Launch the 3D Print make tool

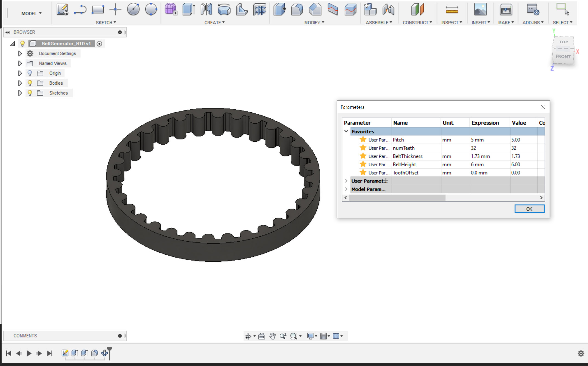[x=506, y=10]
